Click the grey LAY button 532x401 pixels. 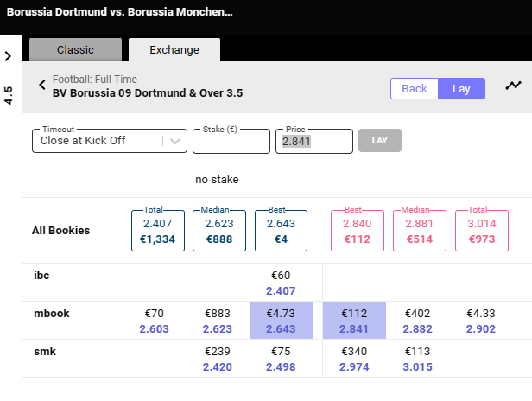tap(380, 141)
